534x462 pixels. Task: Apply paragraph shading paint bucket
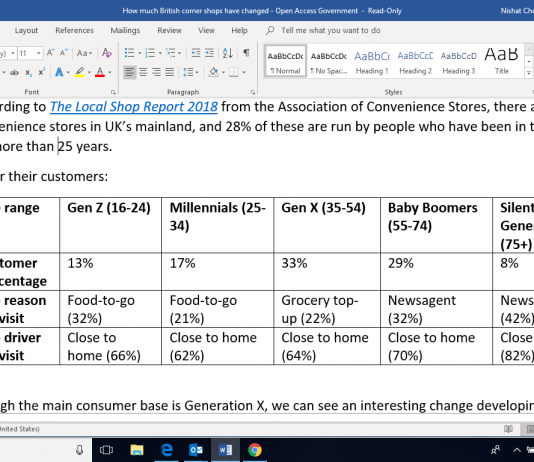tap(214, 72)
